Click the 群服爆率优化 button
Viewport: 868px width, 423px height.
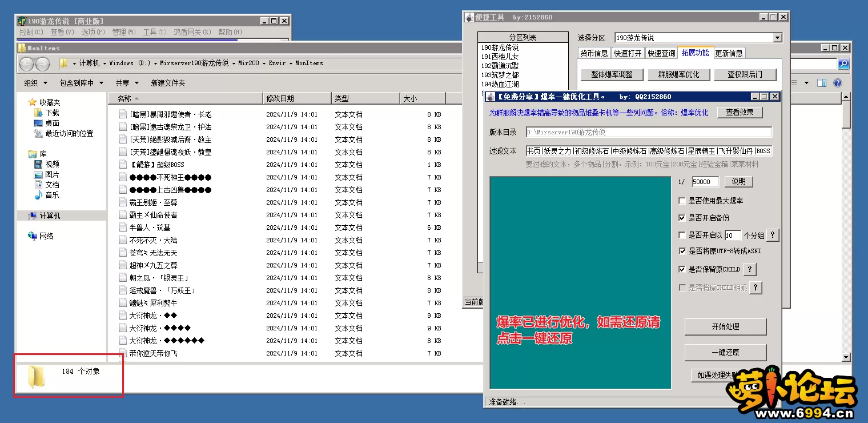click(678, 74)
